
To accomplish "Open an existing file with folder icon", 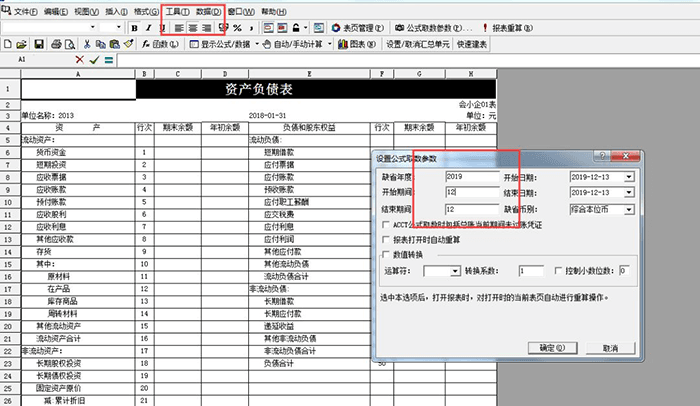I will 21,44.
